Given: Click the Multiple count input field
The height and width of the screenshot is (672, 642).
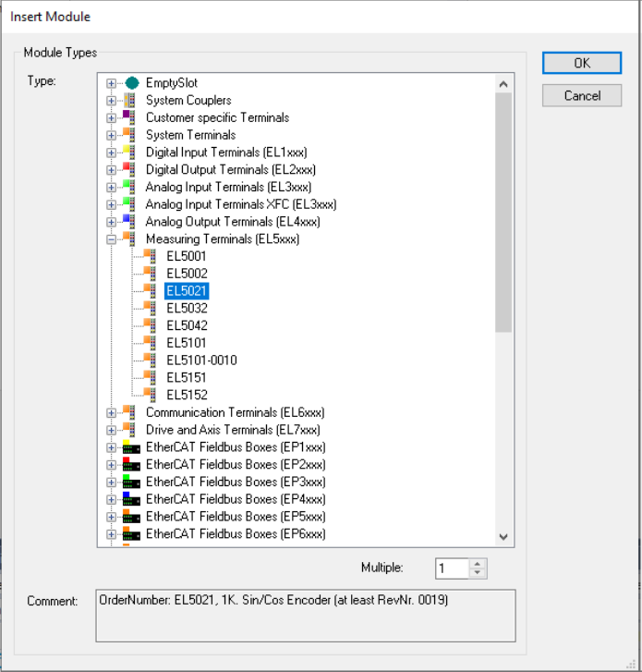Looking at the screenshot, I should [x=452, y=568].
